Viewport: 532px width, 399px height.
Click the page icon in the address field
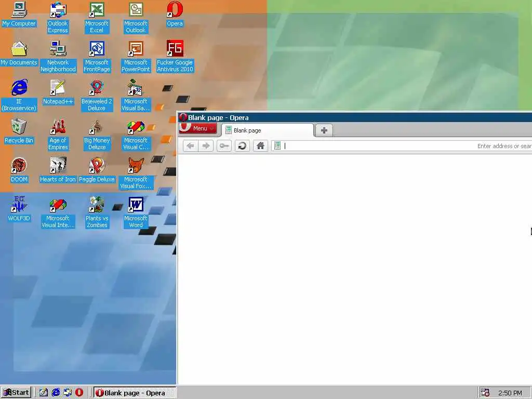pos(277,146)
